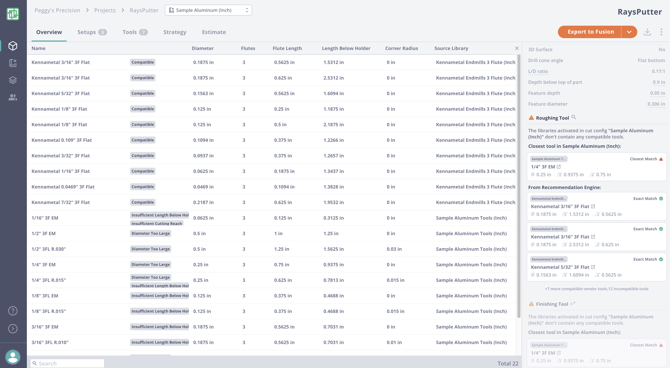Open the team members sidebar icon
This screenshot has height=368, width=670.
click(x=13, y=97)
